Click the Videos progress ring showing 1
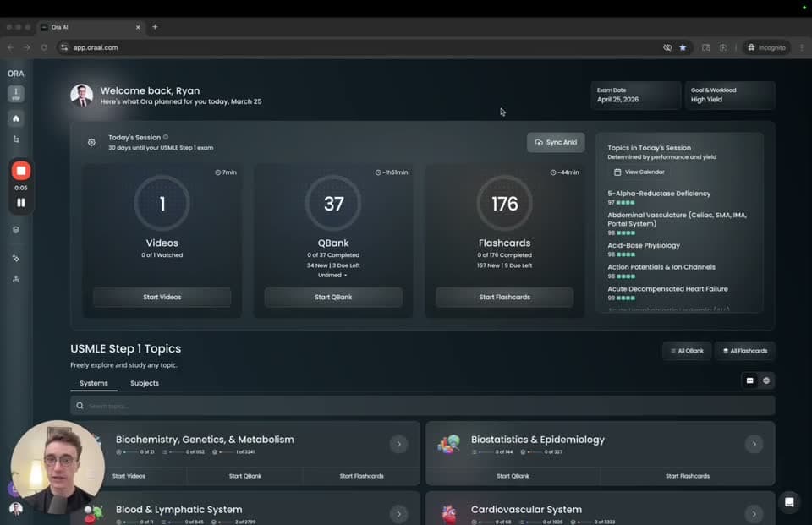Viewport: 812px width, 525px height. (162, 203)
